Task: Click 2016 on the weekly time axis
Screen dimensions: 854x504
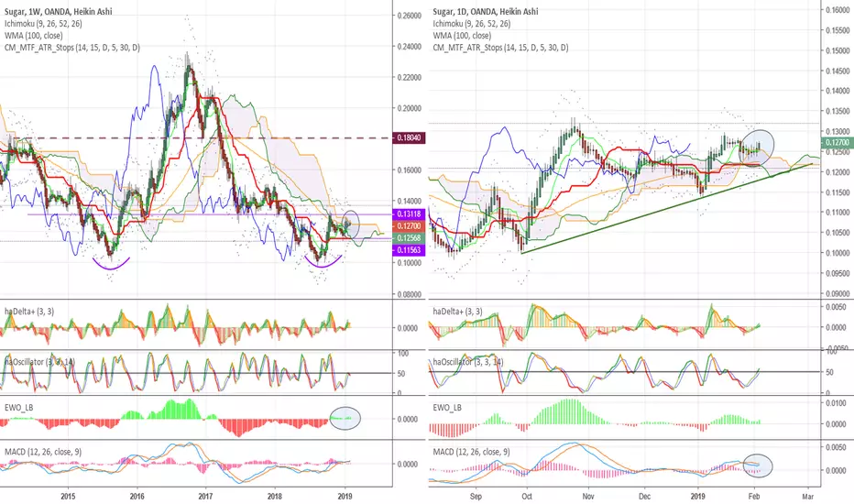Action: click(137, 497)
